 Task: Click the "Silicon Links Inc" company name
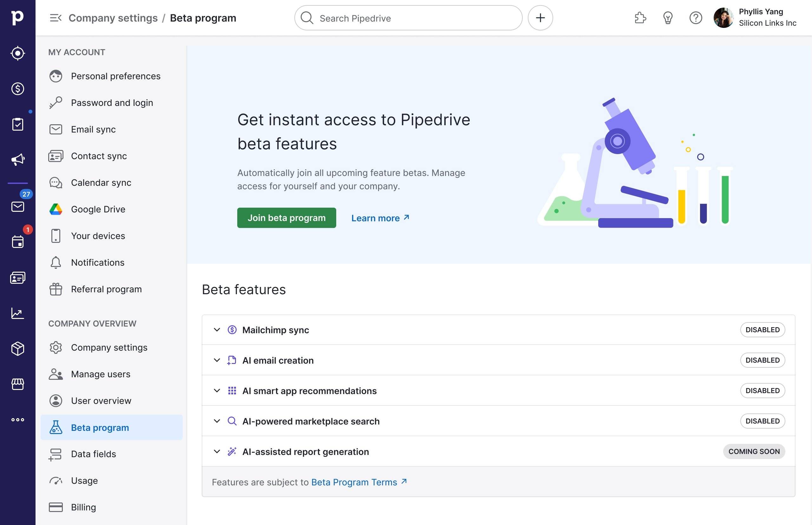pyautogui.click(x=767, y=23)
